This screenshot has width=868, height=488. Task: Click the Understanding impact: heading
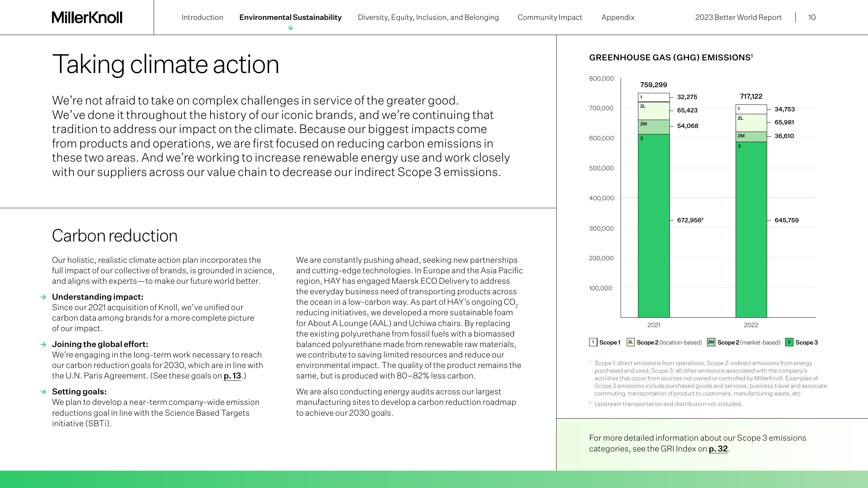98,297
